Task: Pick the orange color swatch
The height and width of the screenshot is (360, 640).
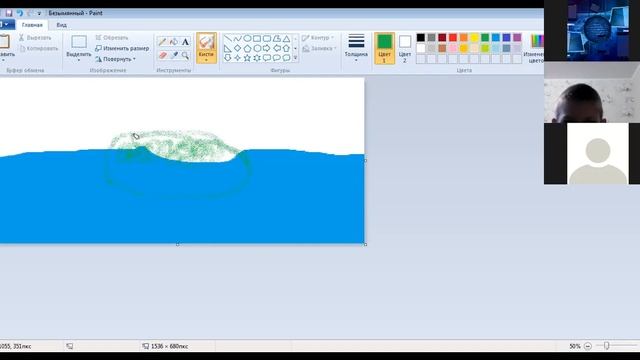Action: point(464,38)
